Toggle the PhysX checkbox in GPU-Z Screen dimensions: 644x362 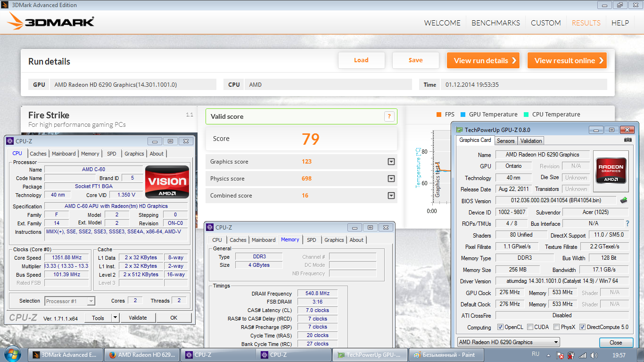[x=557, y=327]
